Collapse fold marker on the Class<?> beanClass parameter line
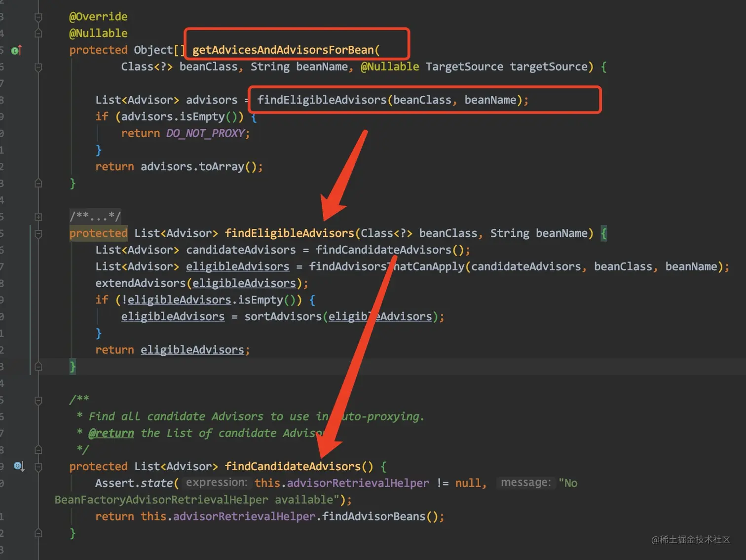This screenshot has height=560, width=746. tap(38, 67)
